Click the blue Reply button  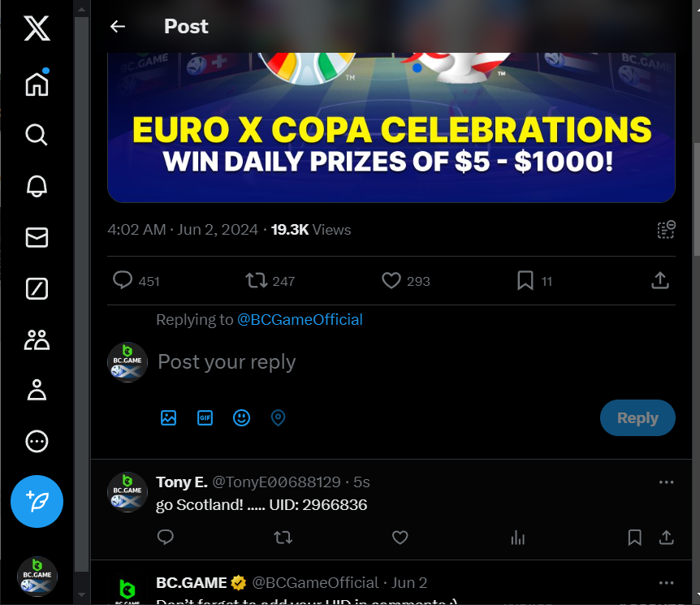click(637, 418)
